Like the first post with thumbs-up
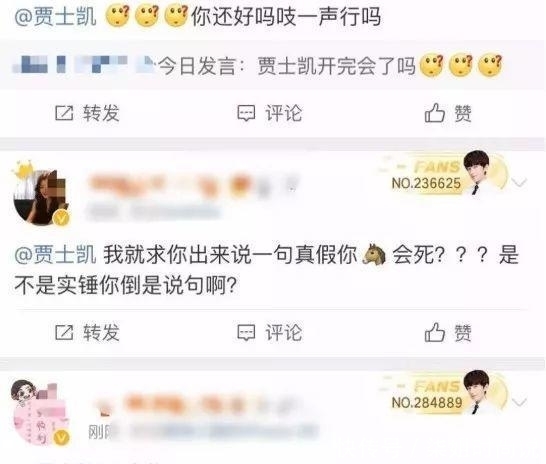This screenshot has width=546, height=464. click(x=435, y=112)
